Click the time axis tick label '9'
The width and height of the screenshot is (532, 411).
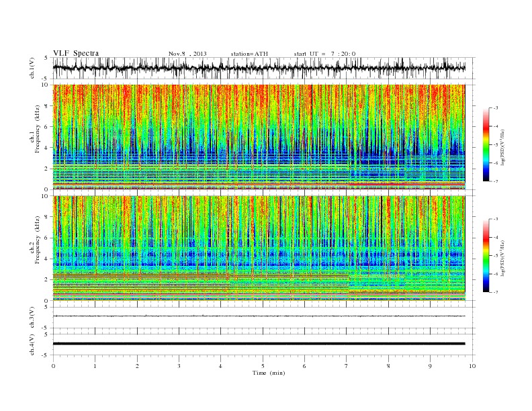point(430,366)
